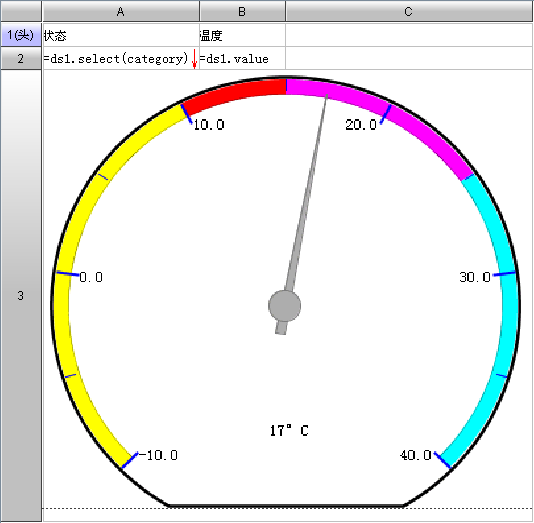
Task: Click the gray needle hub of gauge
Action: tap(284, 306)
